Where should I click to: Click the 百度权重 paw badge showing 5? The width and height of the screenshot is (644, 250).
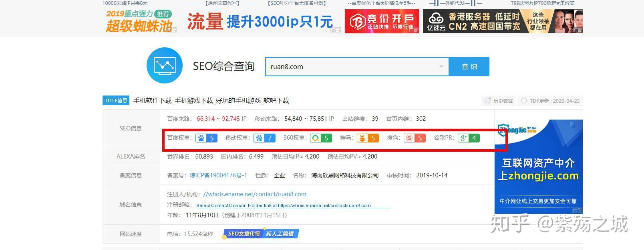(x=207, y=138)
